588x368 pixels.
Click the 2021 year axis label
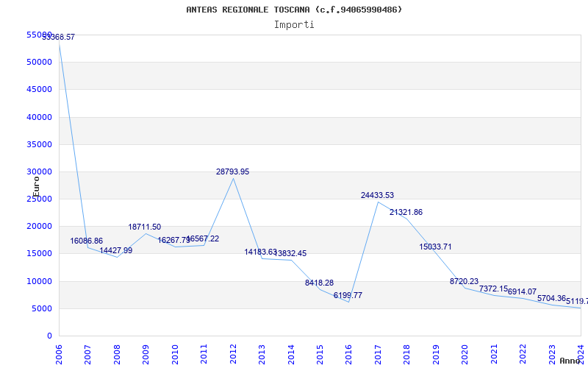pos(494,355)
